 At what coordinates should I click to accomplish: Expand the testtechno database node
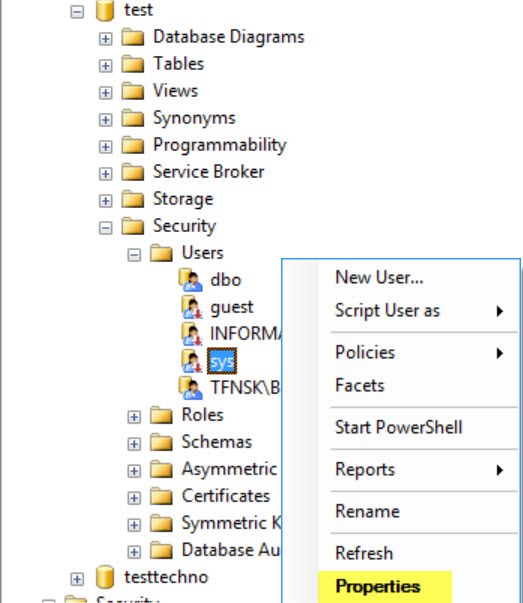(77, 579)
